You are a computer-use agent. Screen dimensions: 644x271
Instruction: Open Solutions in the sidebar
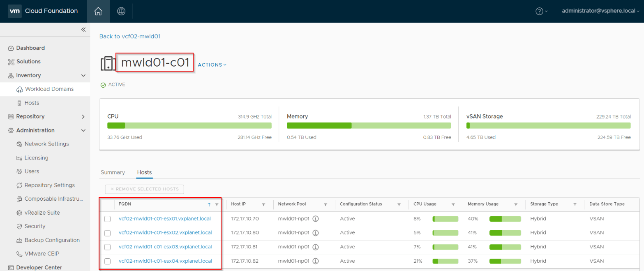28,62
